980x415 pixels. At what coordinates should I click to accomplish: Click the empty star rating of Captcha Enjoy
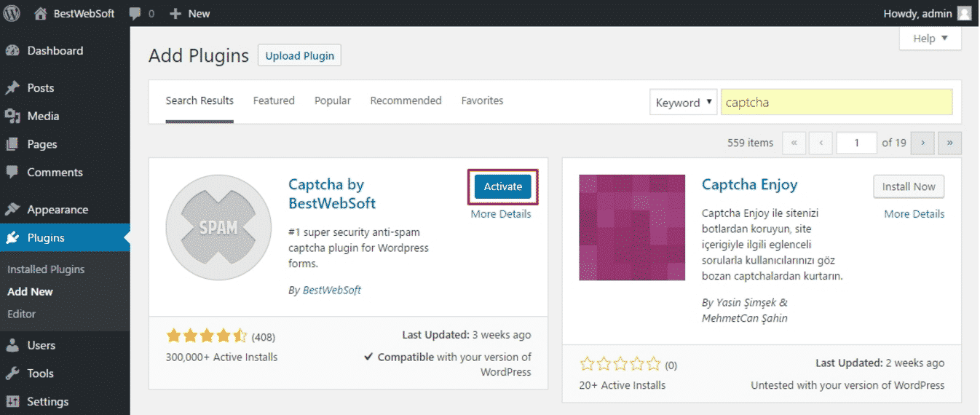click(x=620, y=364)
